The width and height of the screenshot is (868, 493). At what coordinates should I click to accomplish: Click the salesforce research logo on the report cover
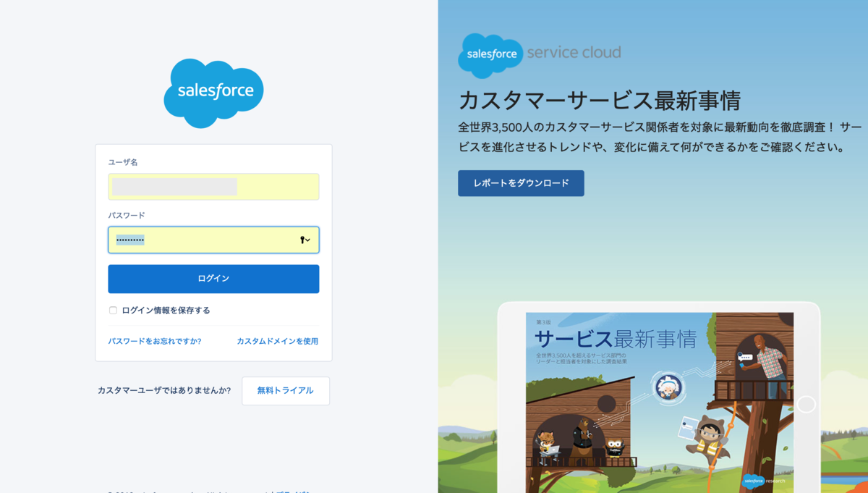point(765,481)
